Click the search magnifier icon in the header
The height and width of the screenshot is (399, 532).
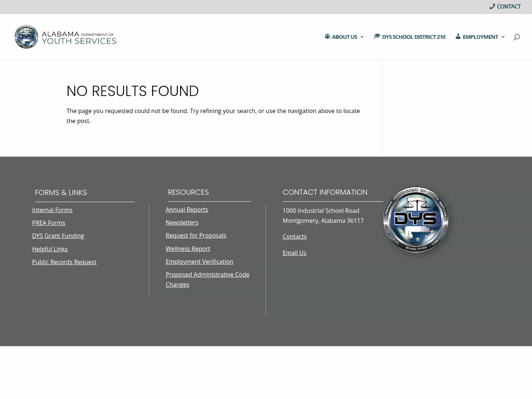click(516, 37)
